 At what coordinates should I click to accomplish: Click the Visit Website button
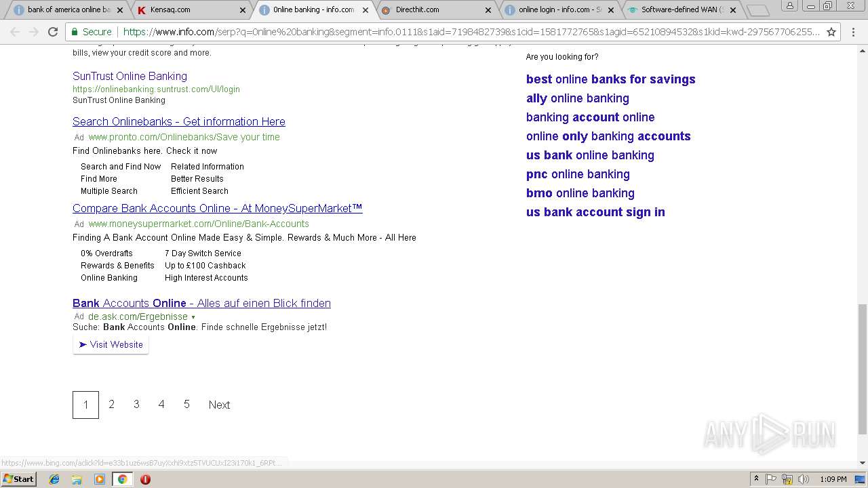111,344
